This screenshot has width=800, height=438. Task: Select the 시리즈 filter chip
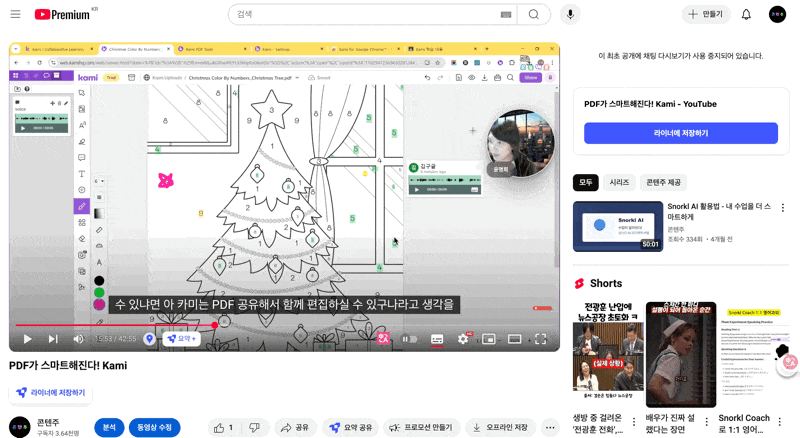[x=619, y=182]
